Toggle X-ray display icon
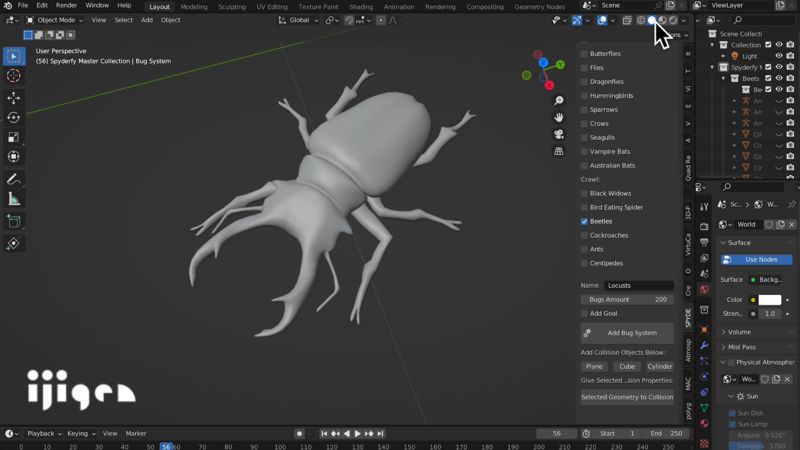 pyautogui.click(x=627, y=20)
